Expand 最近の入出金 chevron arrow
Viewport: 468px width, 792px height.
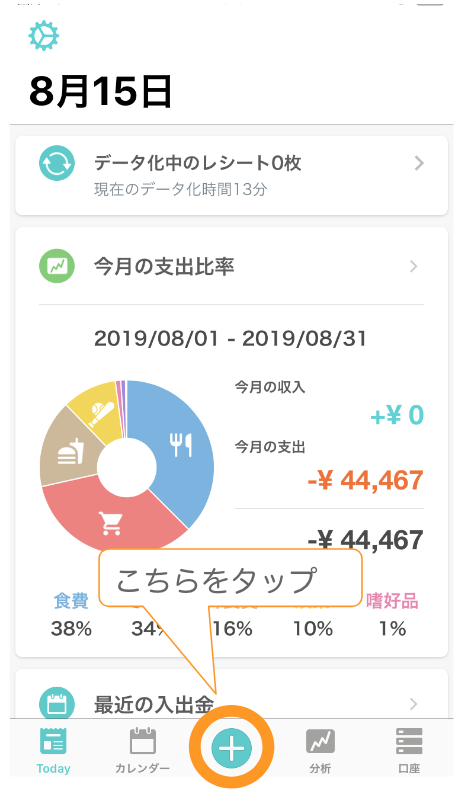(413, 704)
